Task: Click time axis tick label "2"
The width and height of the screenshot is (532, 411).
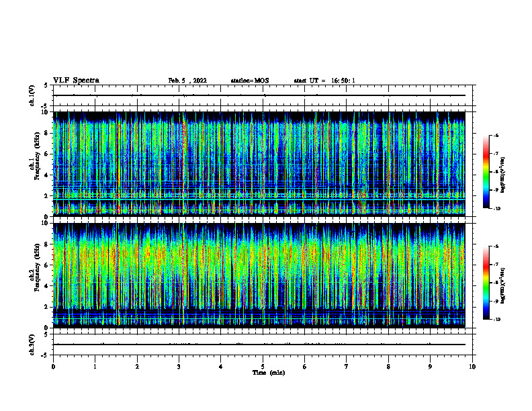Action: coord(137,367)
